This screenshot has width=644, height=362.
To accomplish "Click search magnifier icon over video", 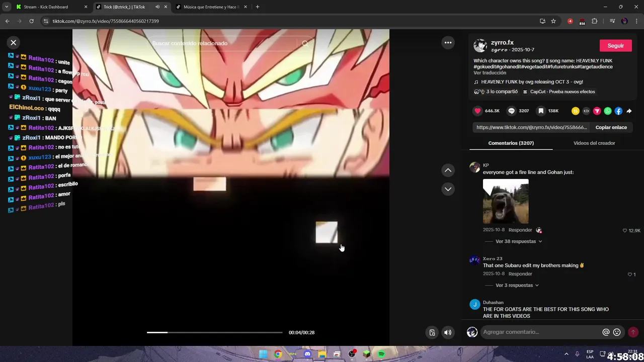I will click(x=305, y=43).
